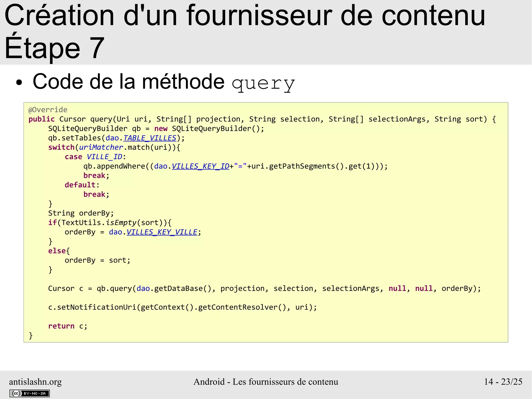Click the 'c.setNotificationUri' line
The width and height of the screenshot is (532, 399).
(x=183, y=307)
